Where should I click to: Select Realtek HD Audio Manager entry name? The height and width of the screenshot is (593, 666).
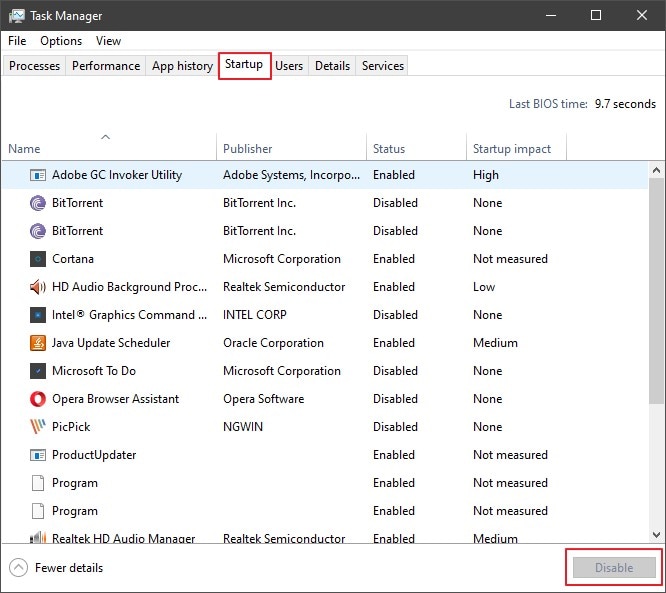123,539
